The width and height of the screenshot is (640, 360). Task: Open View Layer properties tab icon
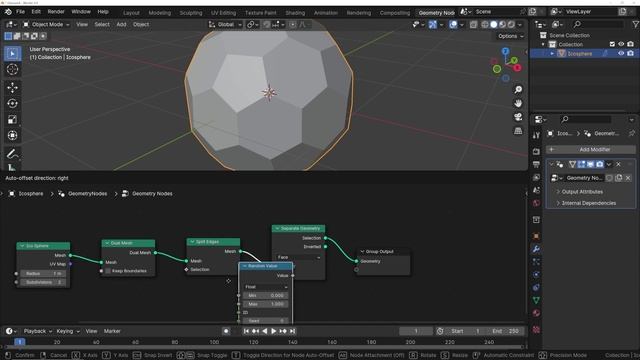(x=536, y=178)
